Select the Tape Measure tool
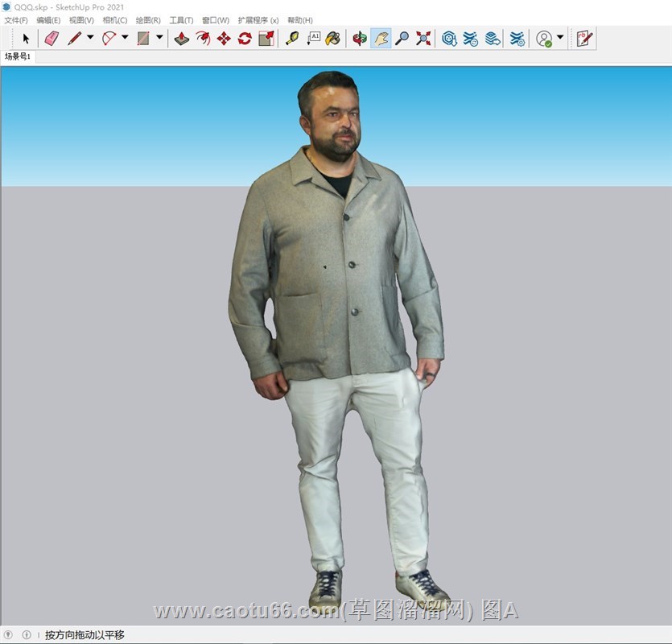Viewport: 672px width, 644px height. tap(292, 39)
